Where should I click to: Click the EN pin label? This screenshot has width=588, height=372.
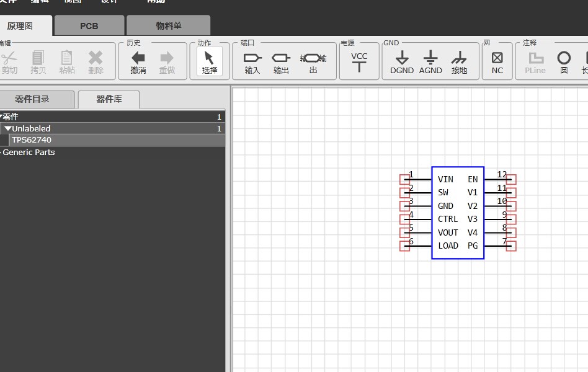click(473, 179)
